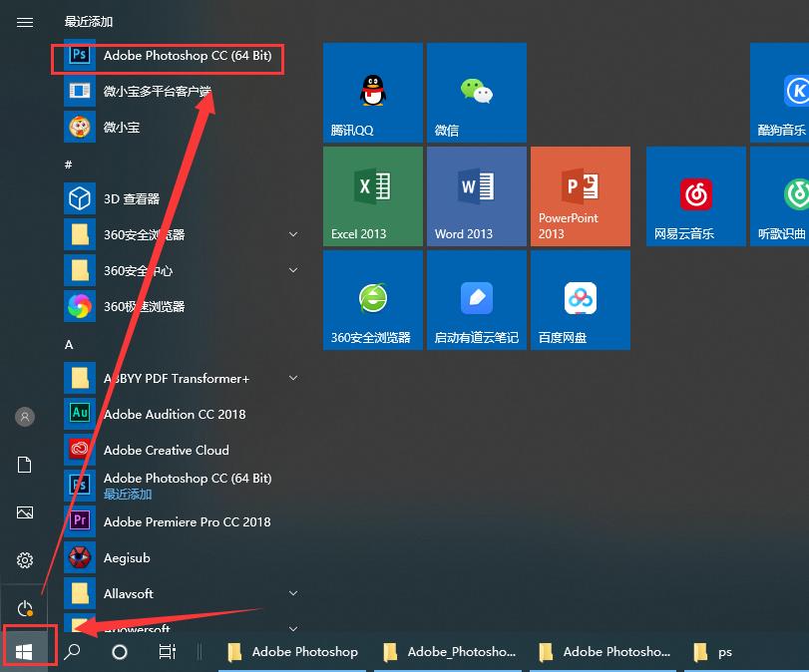Open the 腾讯QQ tile

pyautogui.click(x=372, y=92)
